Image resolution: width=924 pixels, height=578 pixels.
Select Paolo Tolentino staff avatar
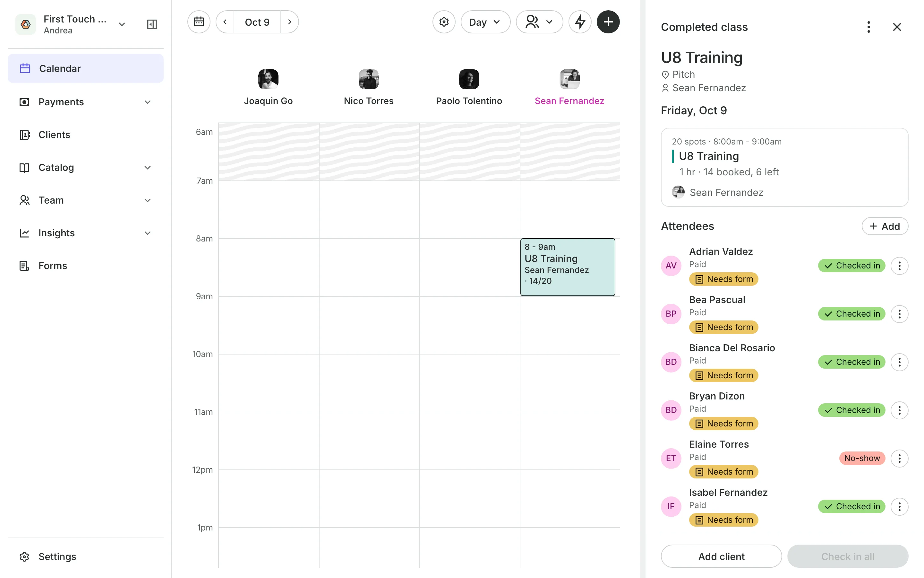click(x=469, y=79)
